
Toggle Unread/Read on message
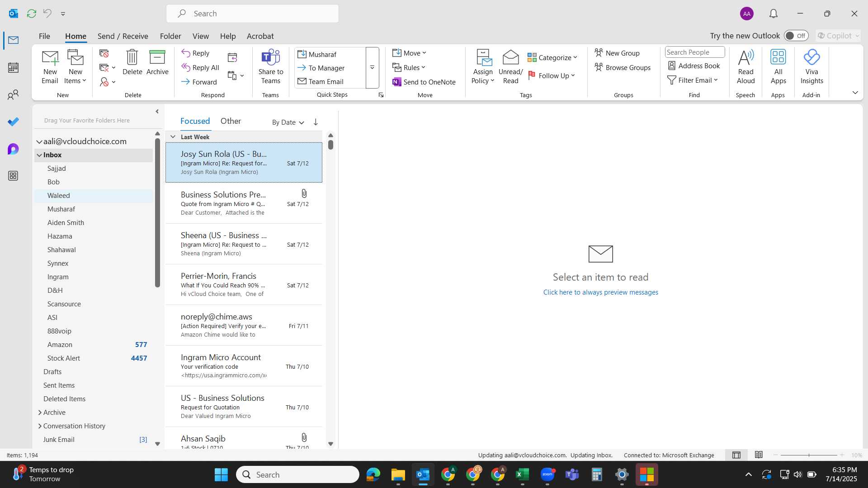point(510,67)
